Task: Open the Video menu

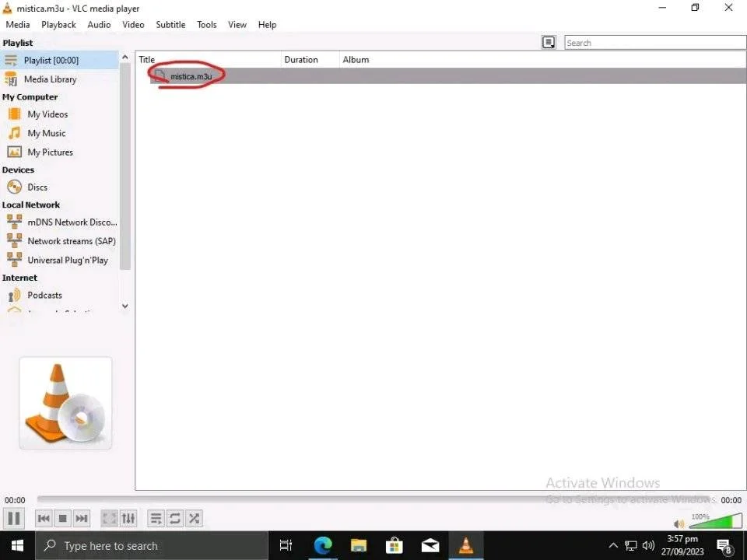Action: click(133, 25)
